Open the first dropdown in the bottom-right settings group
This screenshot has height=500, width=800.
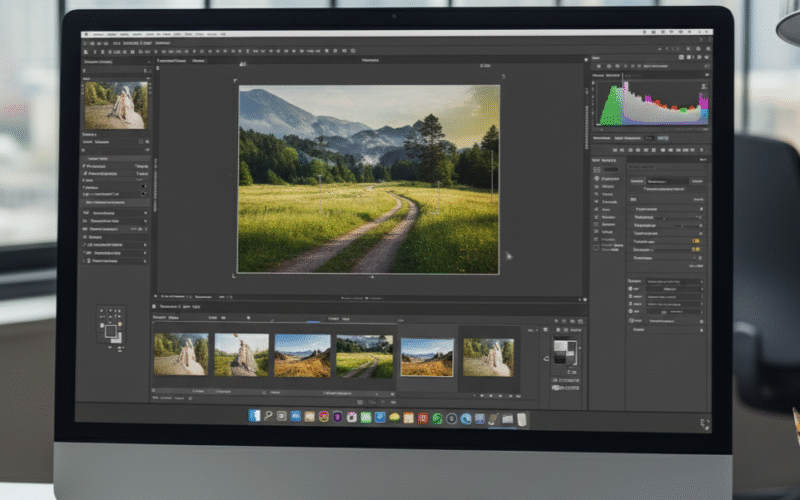pos(674,281)
